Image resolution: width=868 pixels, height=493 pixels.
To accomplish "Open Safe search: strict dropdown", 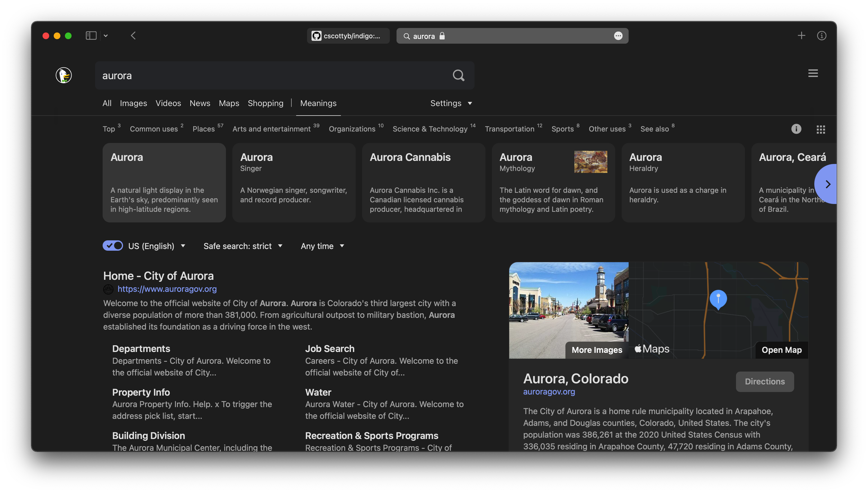I will coord(243,246).
